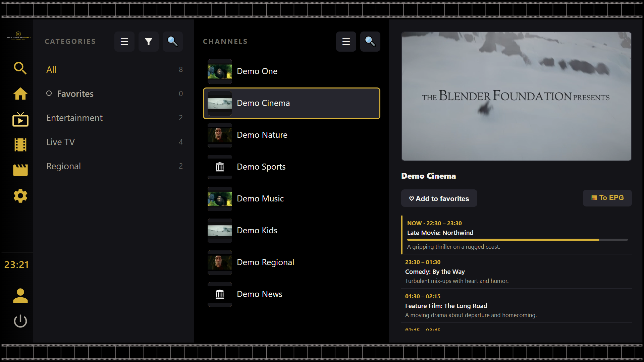This screenshot has height=362, width=644.
Task: Open Feature Film: The Long Road entry
Action: (517, 306)
